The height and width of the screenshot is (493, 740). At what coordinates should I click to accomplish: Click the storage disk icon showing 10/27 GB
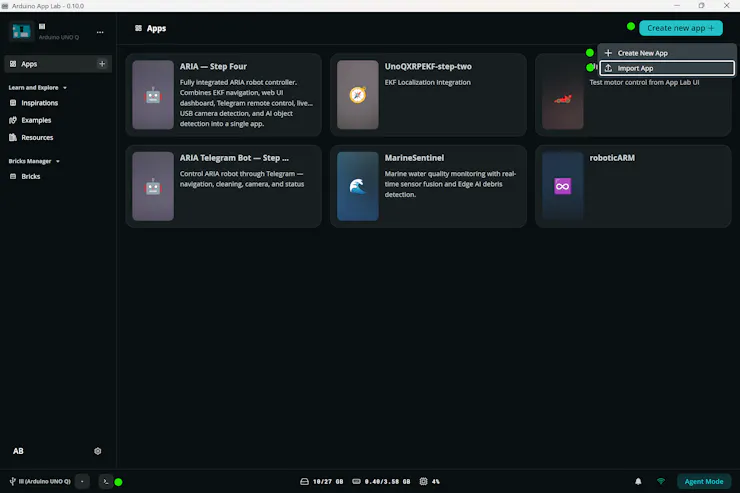click(304, 482)
